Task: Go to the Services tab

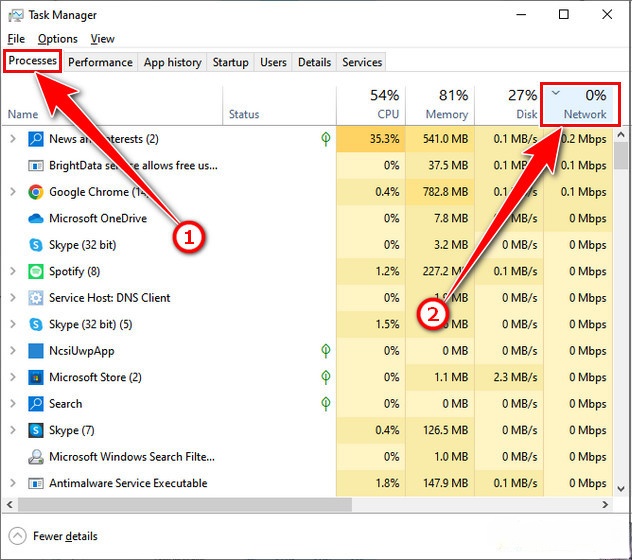Action: point(362,62)
